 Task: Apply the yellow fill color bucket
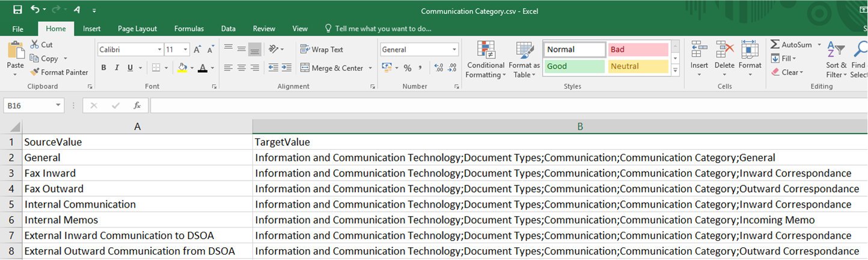coord(183,67)
